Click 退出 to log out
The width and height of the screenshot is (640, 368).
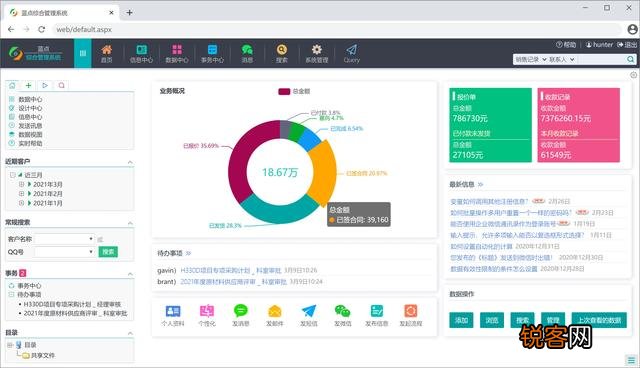pyautogui.click(x=627, y=44)
